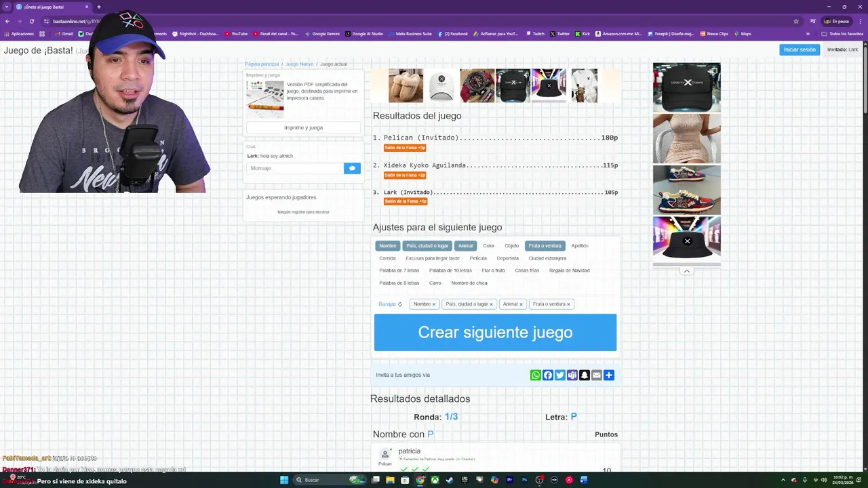Enable Excusas para llegar tarde category

(433, 258)
